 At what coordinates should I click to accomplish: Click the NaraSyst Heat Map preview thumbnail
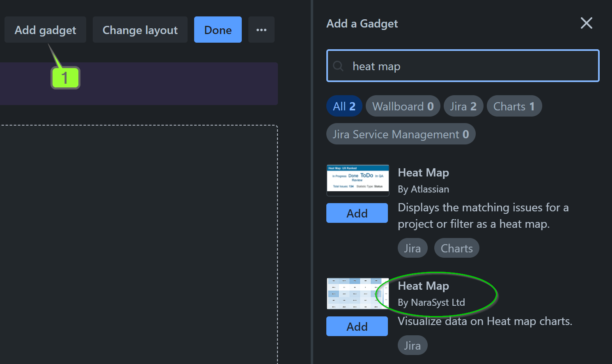point(357,293)
